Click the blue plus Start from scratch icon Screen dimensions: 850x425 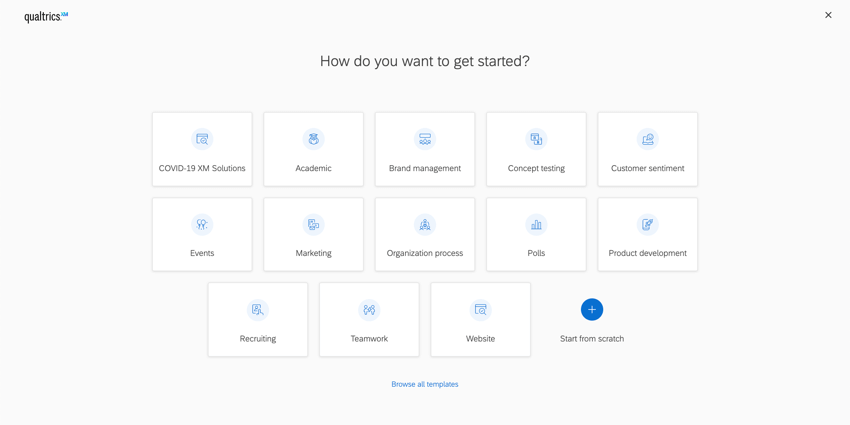pos(592,310)
